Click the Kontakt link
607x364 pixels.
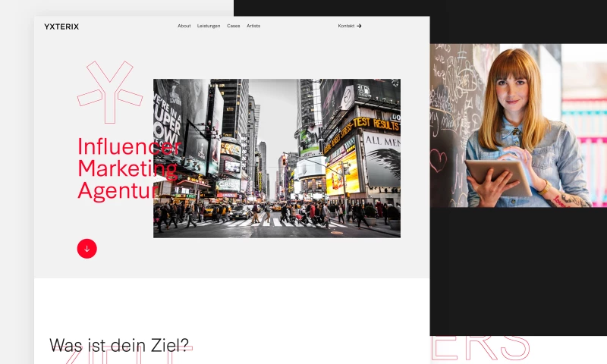tap(346, 26)
